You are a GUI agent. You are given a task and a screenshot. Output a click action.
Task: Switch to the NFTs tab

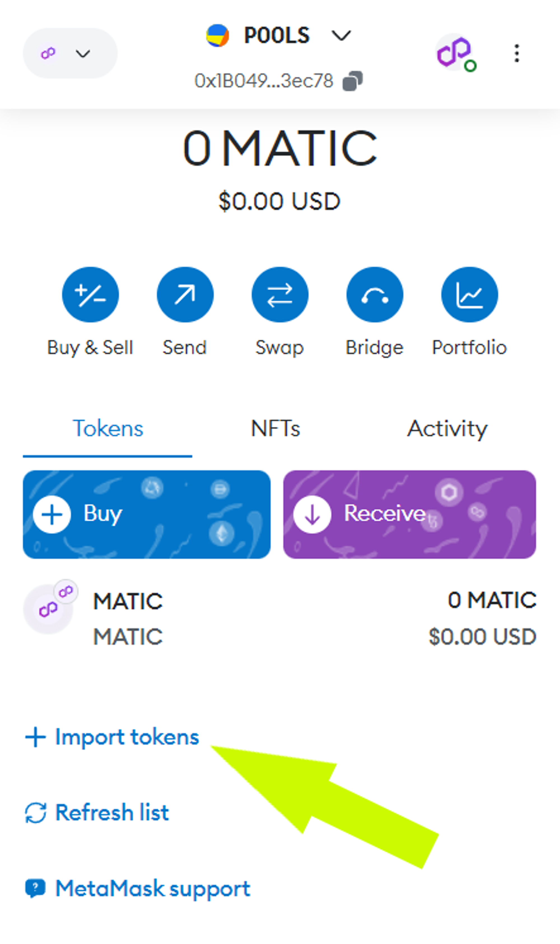pyautogui.click(x=276, y=429)
